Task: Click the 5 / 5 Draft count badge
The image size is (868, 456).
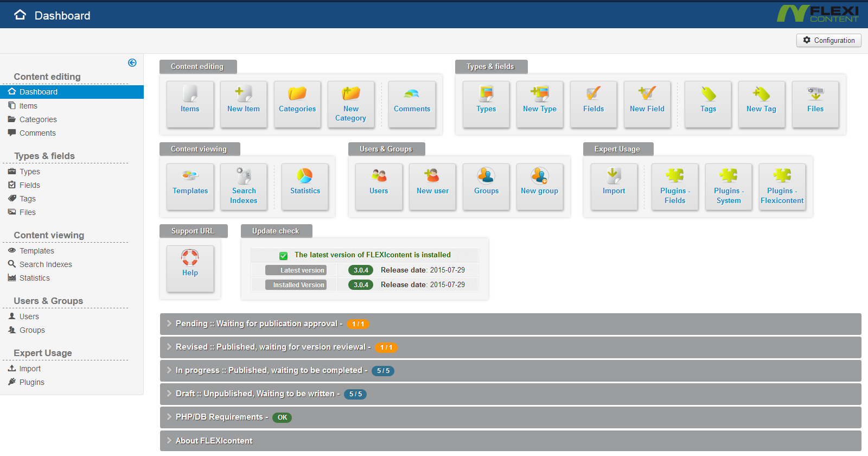Action: point(355,394)
